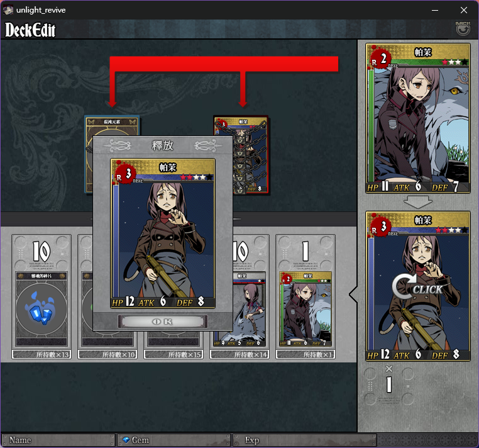Click the 所持數×15 count label
Screen dimensions: 479x448
(173, 354)
